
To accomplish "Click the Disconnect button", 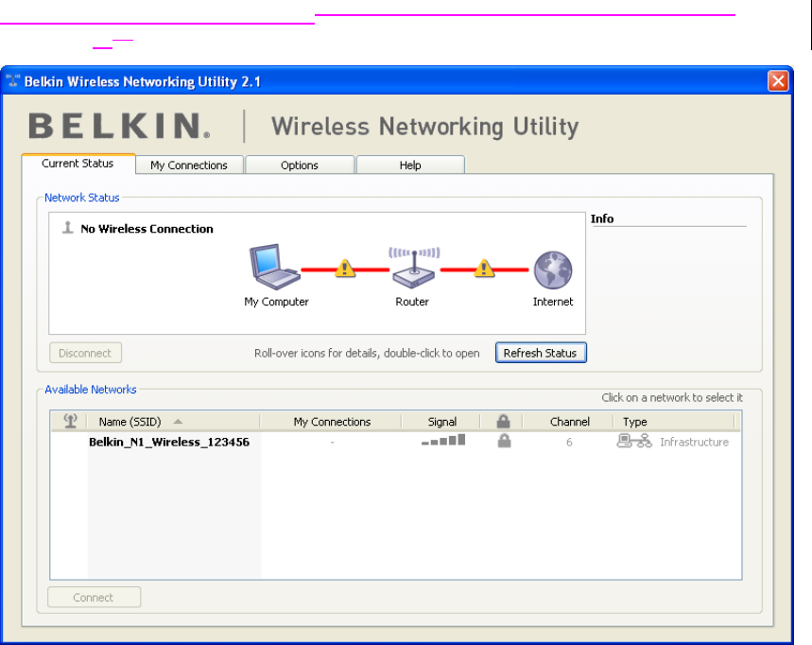I will coord(85,353).
